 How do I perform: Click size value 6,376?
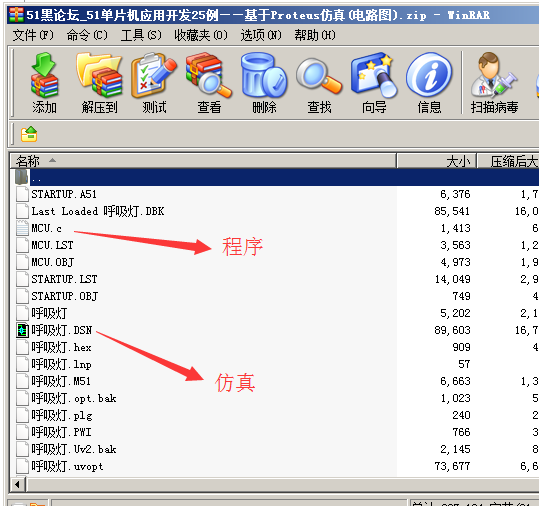tap(455, 194)
